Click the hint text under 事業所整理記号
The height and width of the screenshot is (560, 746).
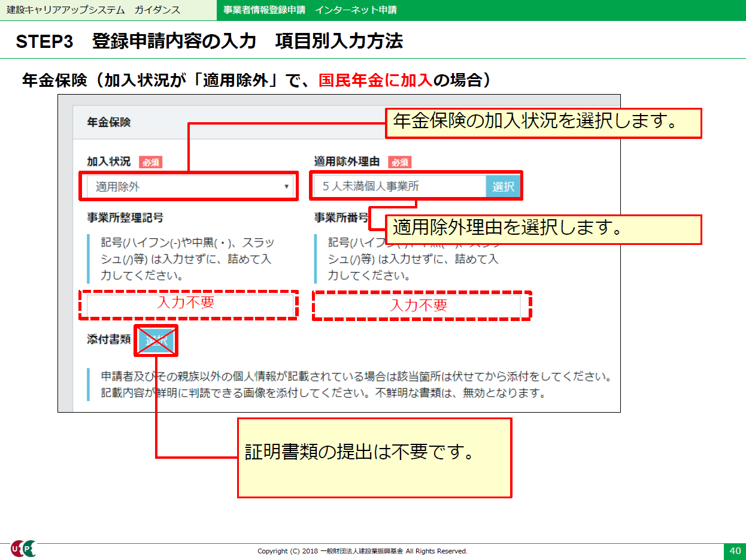(x=187, y=259)
